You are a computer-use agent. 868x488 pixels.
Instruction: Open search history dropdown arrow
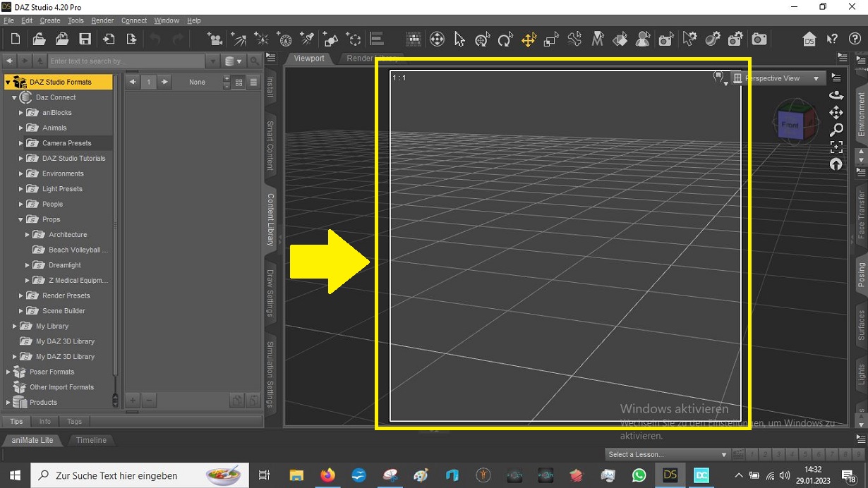point(213,61)
